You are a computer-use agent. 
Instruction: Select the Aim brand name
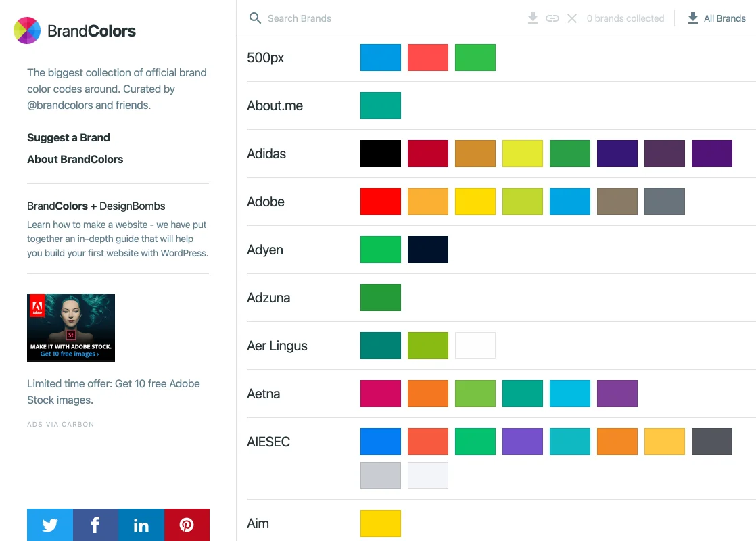[258, 523]
